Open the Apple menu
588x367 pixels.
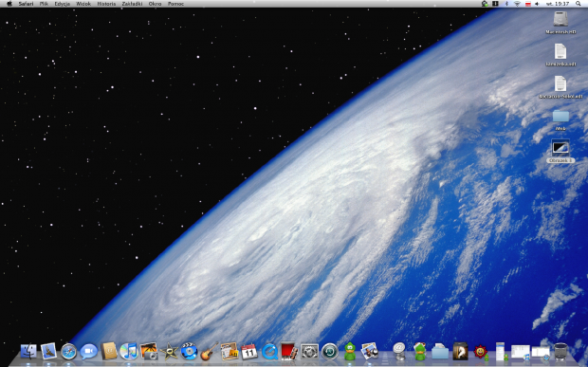click(9, 4)
